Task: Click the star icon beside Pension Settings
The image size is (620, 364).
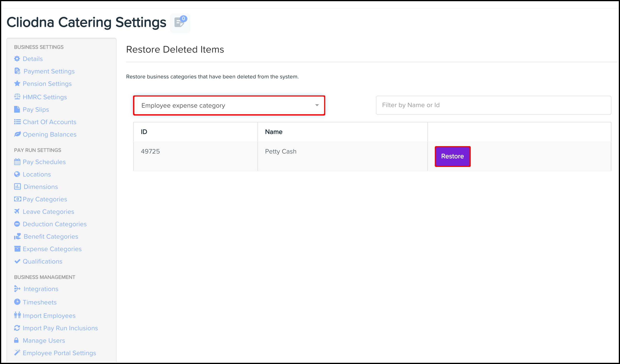Action: (x=17, y=84)
